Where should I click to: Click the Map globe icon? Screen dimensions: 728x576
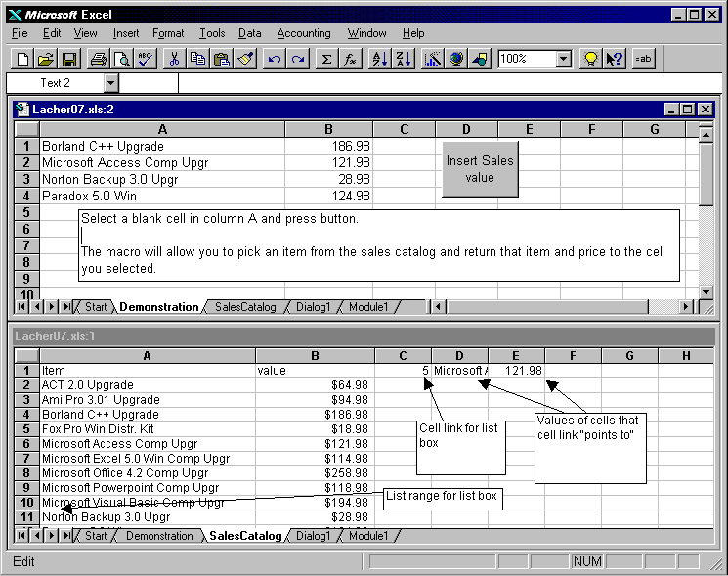(456, 59)
